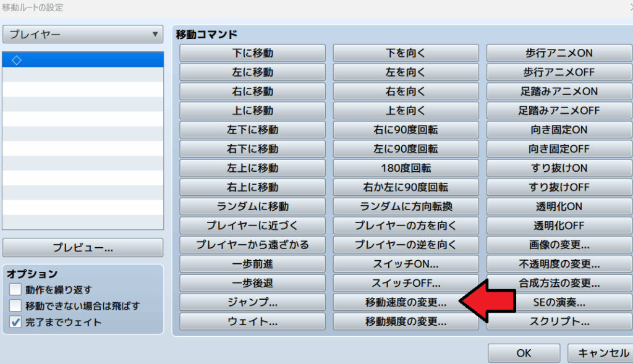Open 移動速度の変更... dialog
This screenshot has width=633, height=364.
[x=406, y=302]
